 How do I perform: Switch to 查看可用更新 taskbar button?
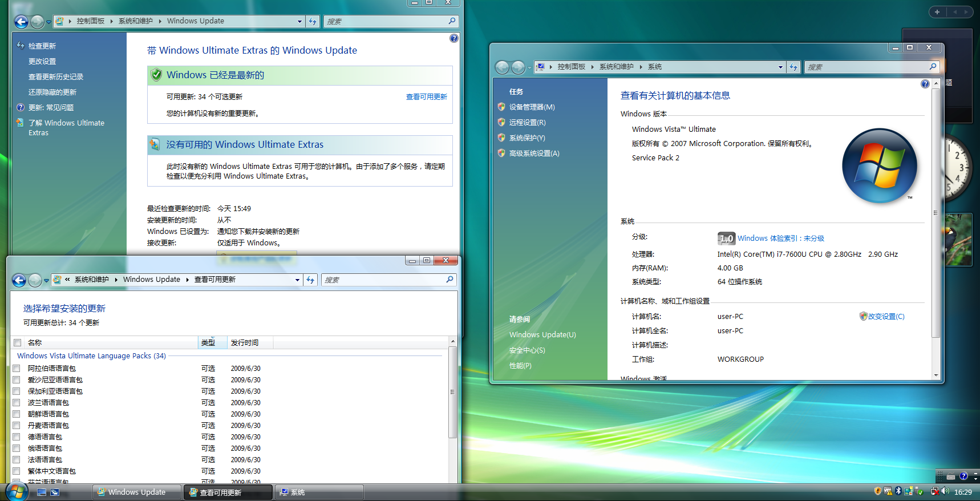pyautogui.click(x=228, y=492)
